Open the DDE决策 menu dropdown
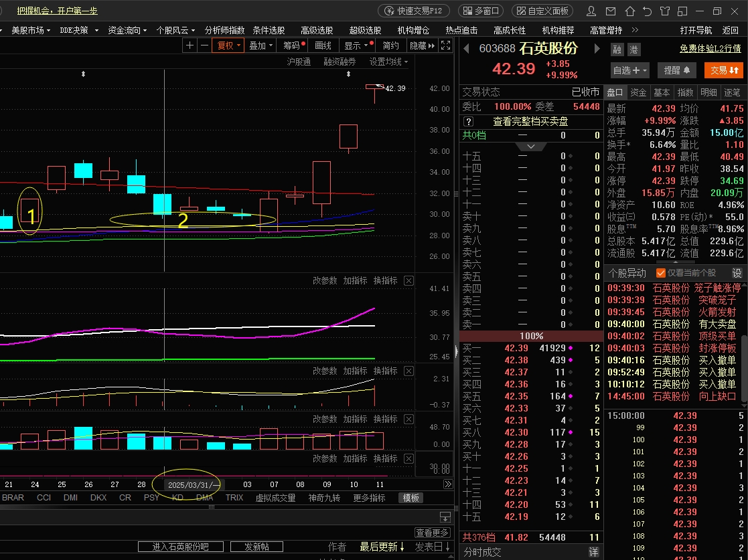The image size is (748, 560). [79, 30]
